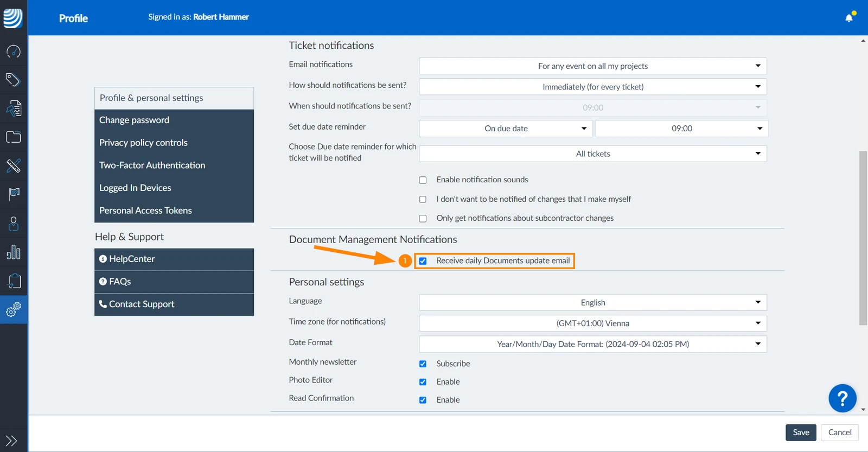Click the dashboard gauge icon in sidebar
This screenshot has height=452, width=868.
[14, 52]
